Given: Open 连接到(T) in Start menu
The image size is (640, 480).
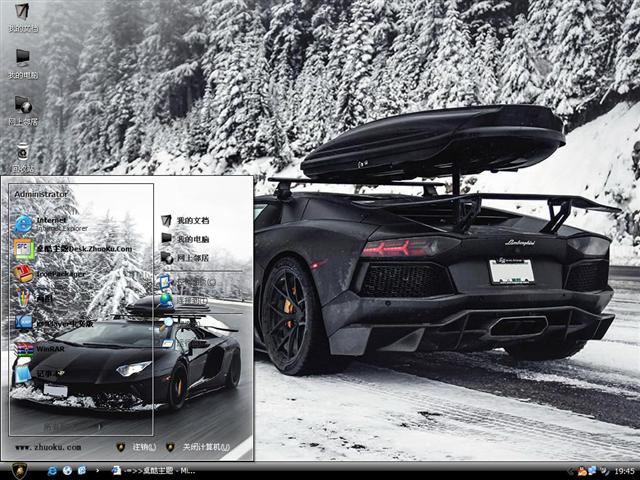Looking at the screenshot, I should (x=184, y=300).
